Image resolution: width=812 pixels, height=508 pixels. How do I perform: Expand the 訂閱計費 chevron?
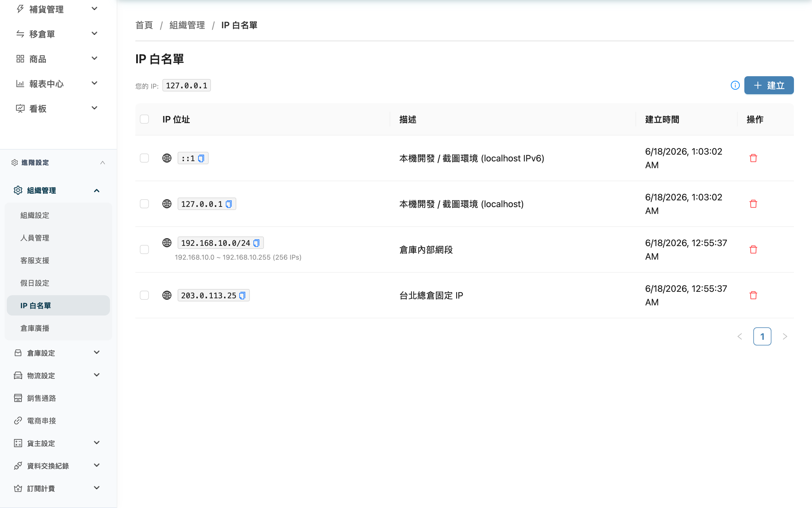[97, 488]
